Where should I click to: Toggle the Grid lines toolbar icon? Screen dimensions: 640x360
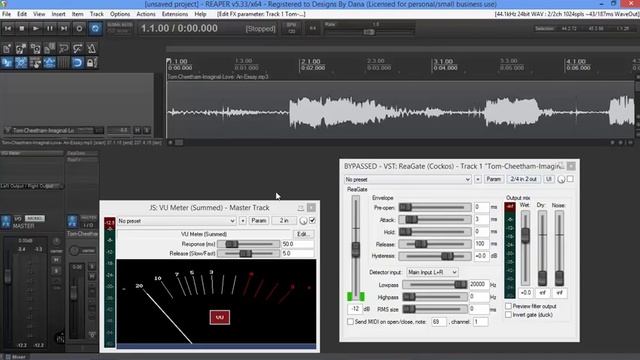point(63,63)
